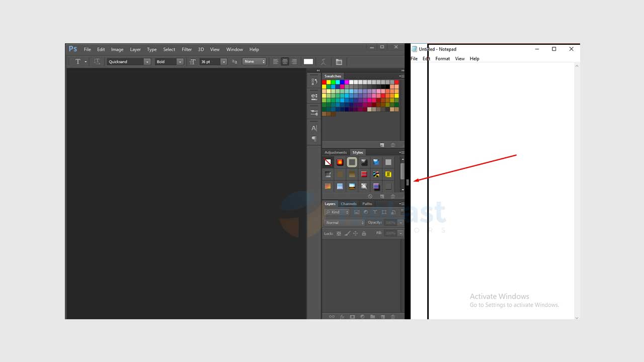Click the add layer style fx icon

point(342,317)
